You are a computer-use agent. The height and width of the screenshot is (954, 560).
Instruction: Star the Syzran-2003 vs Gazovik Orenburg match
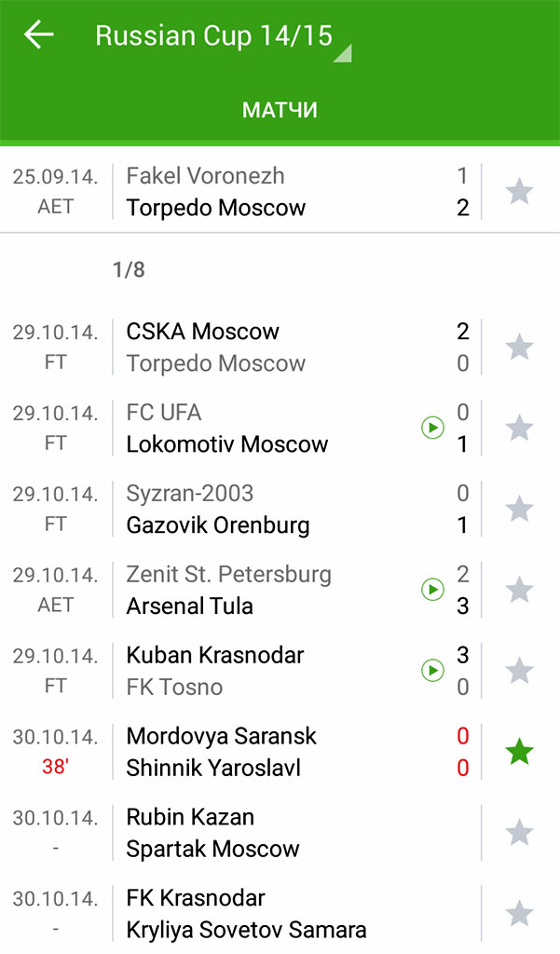tap(519, 510)
